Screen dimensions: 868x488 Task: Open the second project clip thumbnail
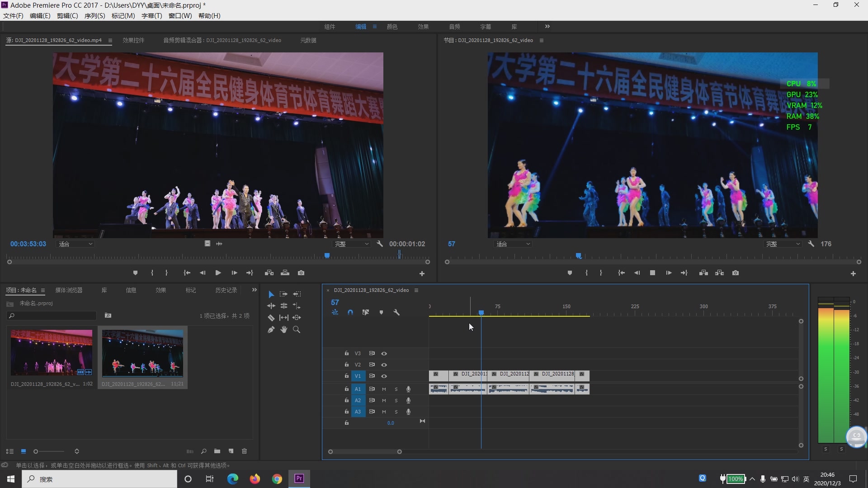142,353
